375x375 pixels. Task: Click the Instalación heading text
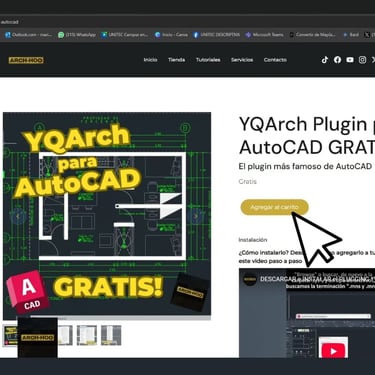pos(253,240)
